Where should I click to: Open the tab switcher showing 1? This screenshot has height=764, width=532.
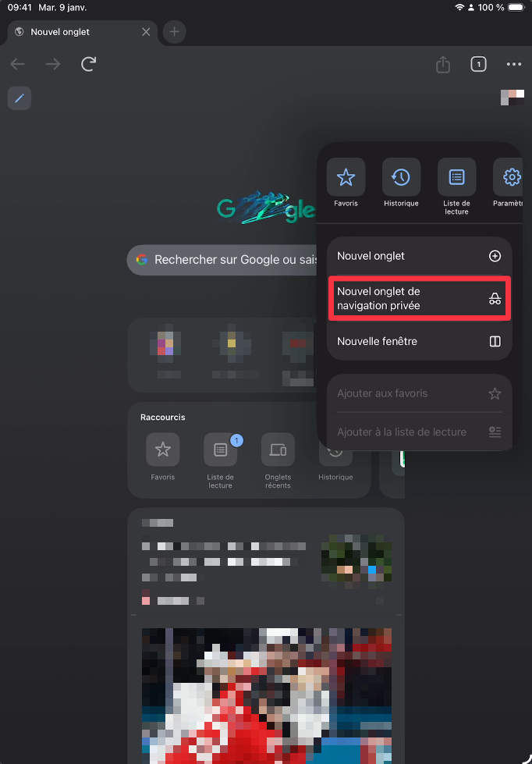click(x=478, y=64)
